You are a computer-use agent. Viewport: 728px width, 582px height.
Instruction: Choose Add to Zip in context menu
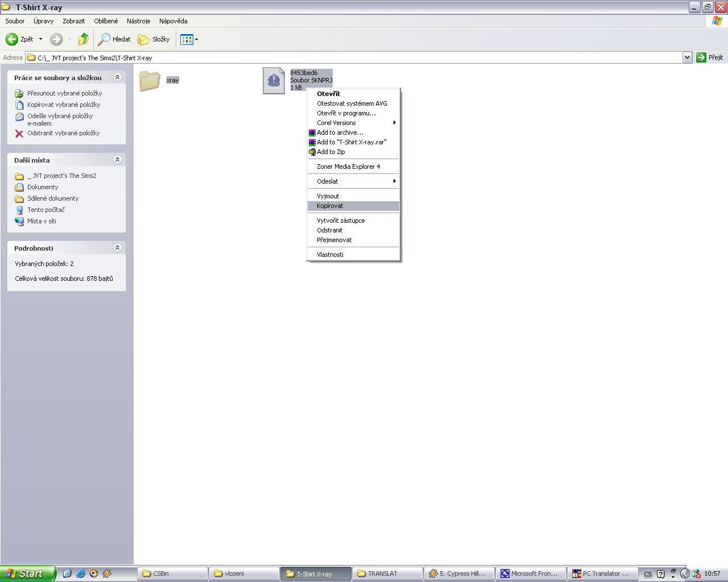330,152
